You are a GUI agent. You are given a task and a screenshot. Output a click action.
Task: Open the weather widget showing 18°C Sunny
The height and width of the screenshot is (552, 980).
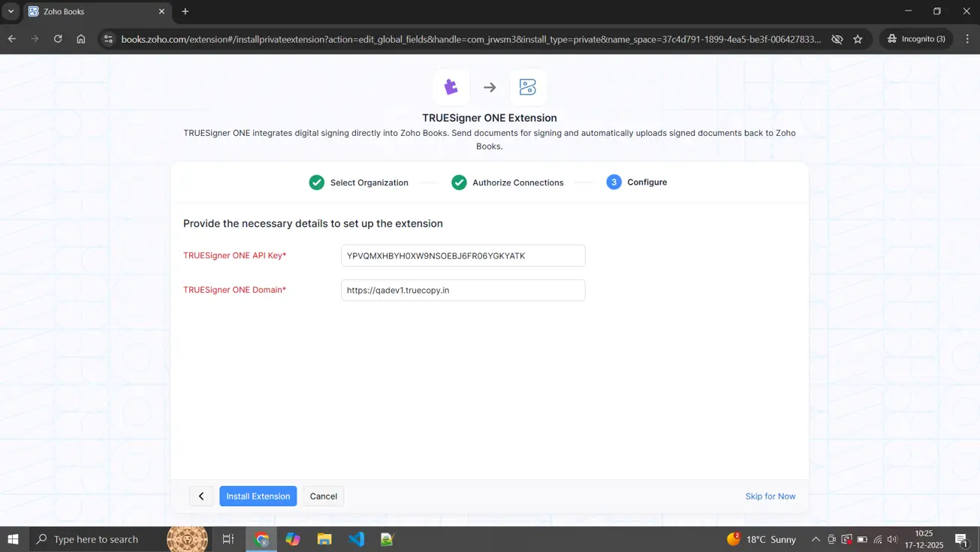(761, 539)
